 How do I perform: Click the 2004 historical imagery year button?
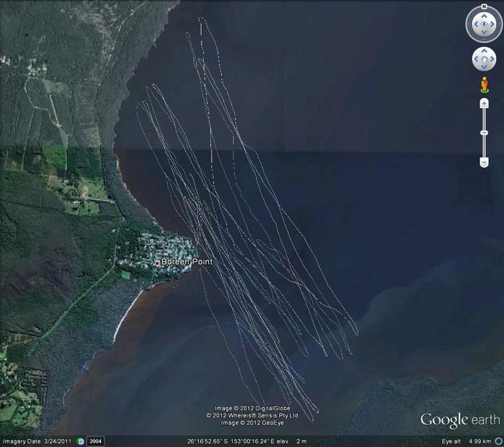point(96,441)
